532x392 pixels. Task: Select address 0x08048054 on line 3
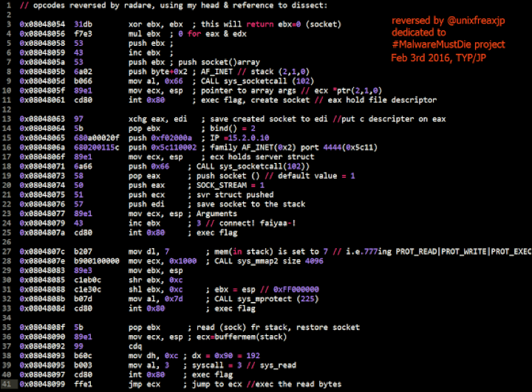click(x=42, y=24)
